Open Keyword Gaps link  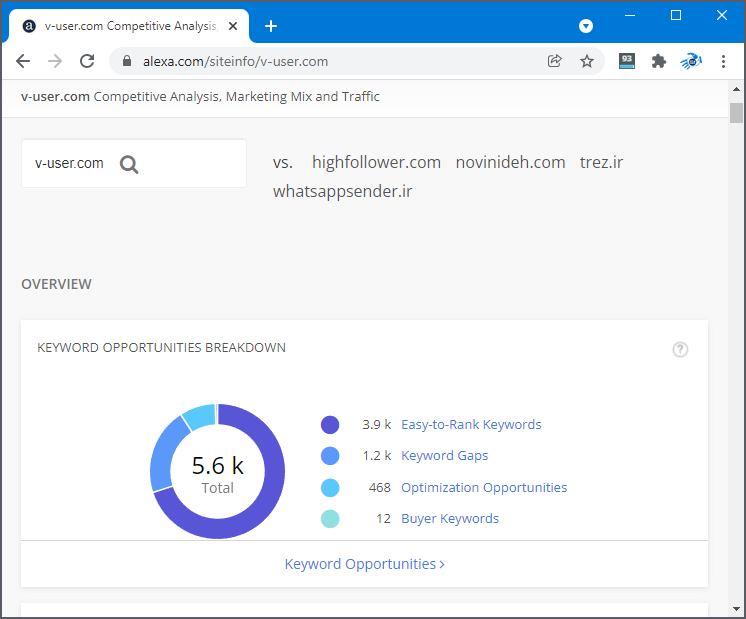pyautogui.click(x=444, y=456)
